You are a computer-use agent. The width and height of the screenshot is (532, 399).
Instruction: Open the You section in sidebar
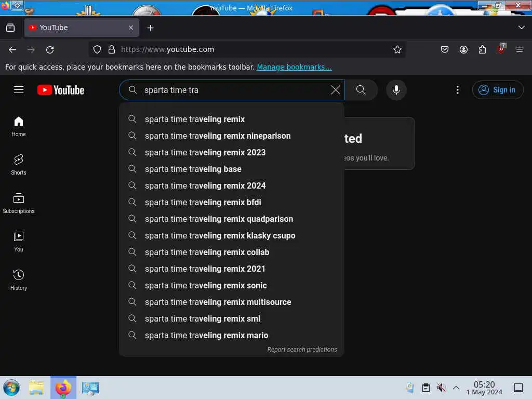(x=19, y=242)
